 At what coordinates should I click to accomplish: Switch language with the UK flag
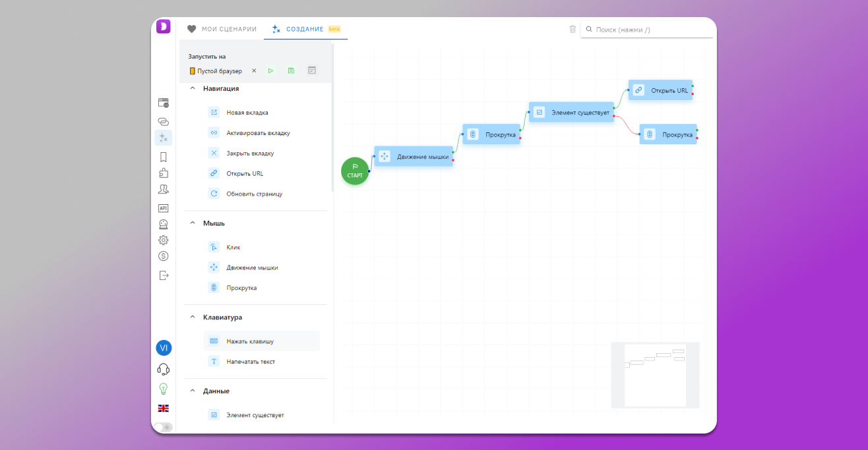click(x=164, y=408)
